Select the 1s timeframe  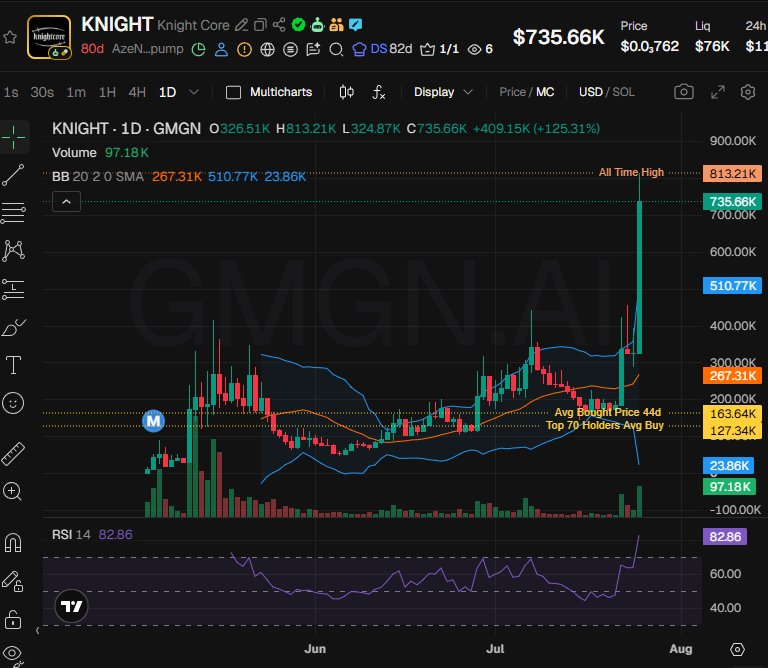(x=11, y=92)
